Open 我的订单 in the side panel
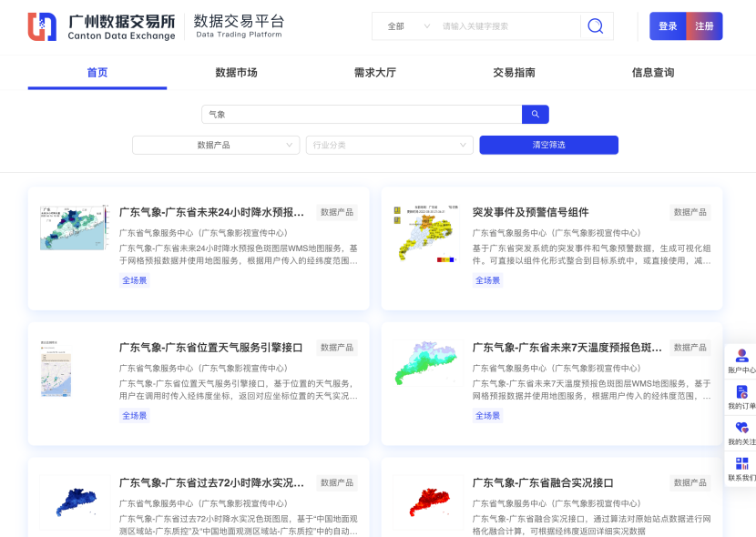Screen dimensions: 756x537 [741, 398]
